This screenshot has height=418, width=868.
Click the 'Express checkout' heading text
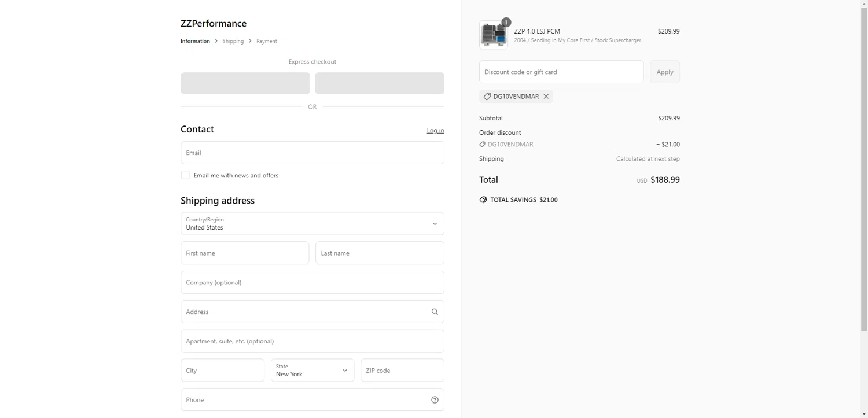[x=312, y=62]
